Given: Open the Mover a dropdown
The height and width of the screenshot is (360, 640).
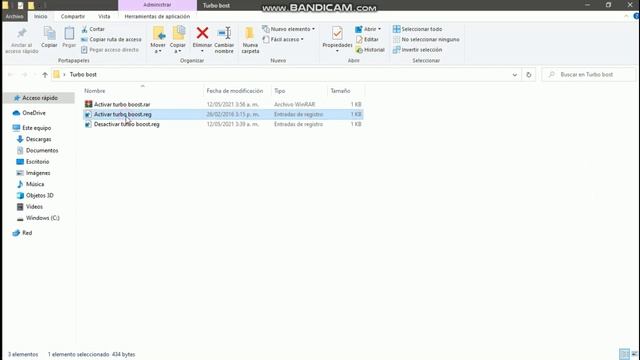Looking at the screenshot, I should [158, 40].
